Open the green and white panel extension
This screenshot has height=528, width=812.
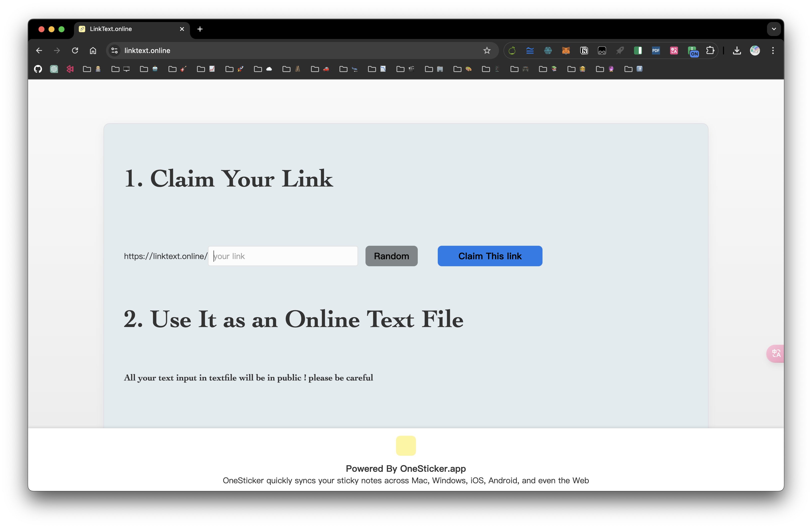click(x=638, y=50)
